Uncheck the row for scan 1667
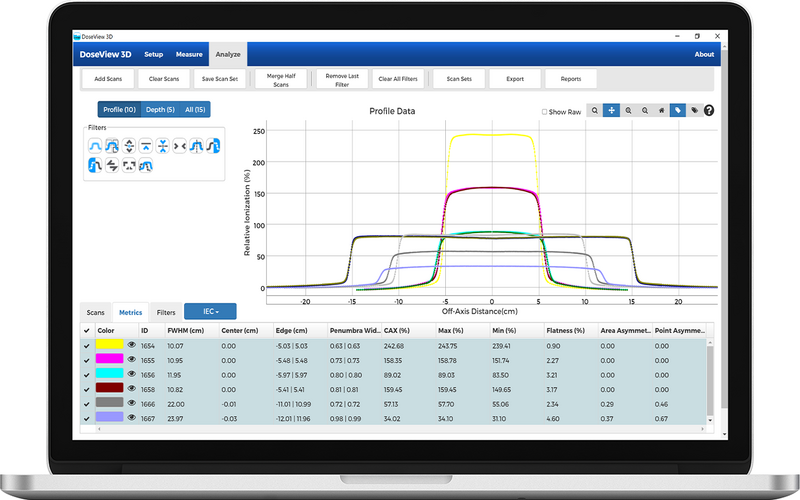This screenshot has width=800, height=500. (x=87, y=416)
